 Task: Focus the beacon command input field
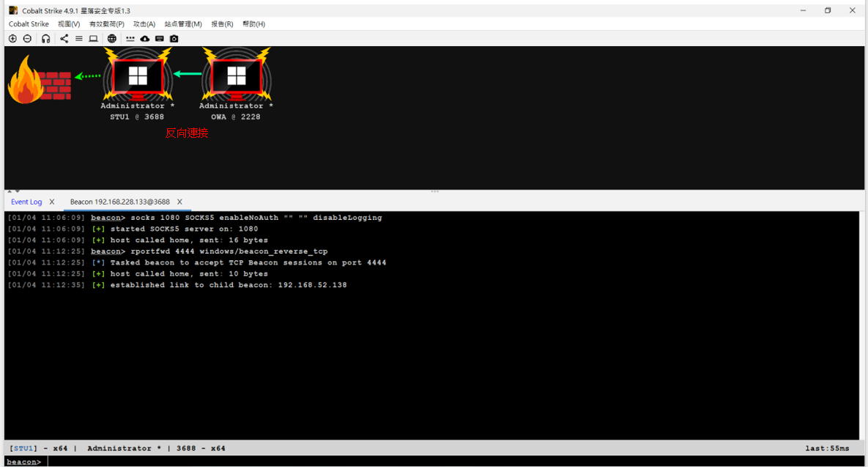(454, 461)
